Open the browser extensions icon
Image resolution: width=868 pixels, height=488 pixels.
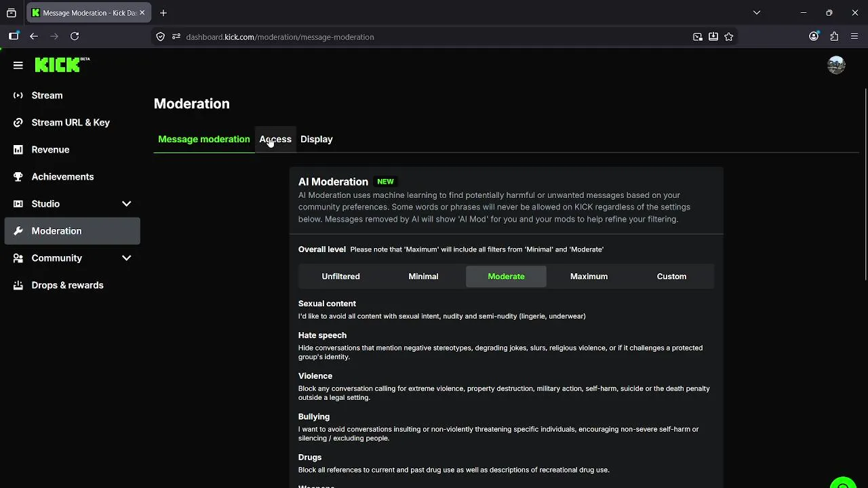coord(834,37)
